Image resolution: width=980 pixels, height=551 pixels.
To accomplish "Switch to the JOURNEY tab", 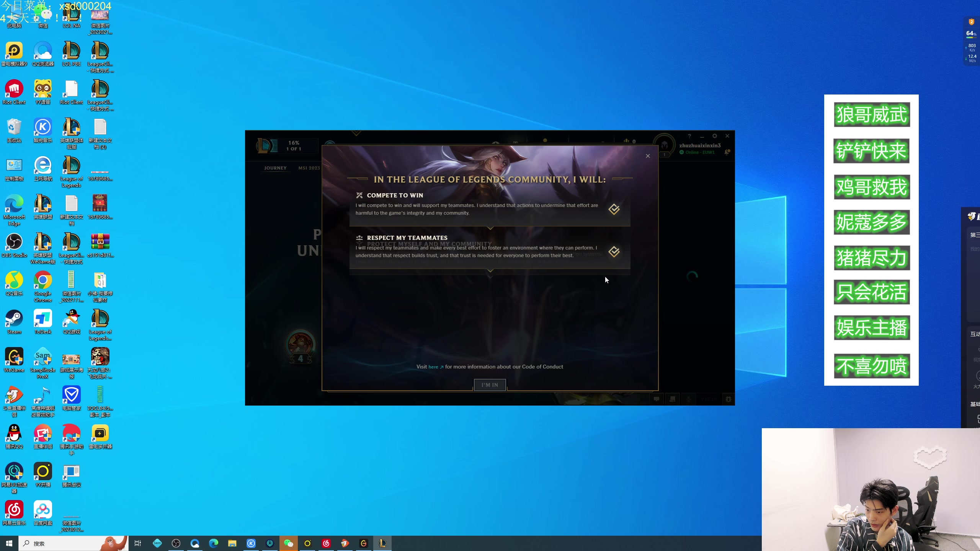I will click(x=275, y=168).
